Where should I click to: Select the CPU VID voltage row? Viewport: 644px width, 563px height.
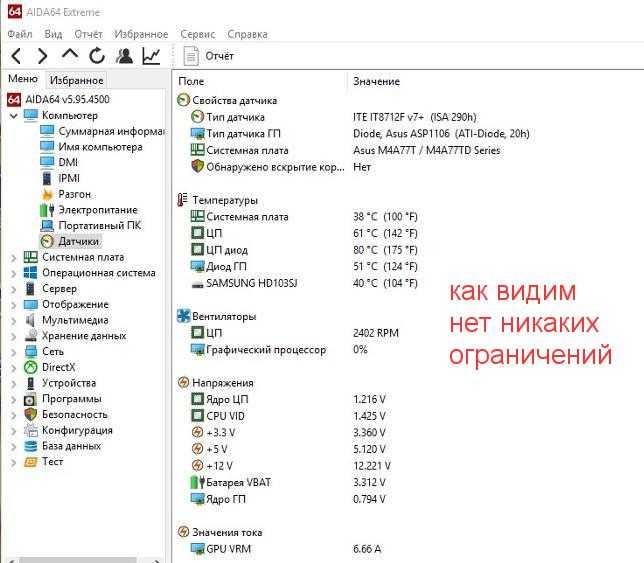click(x=288, y=416)
